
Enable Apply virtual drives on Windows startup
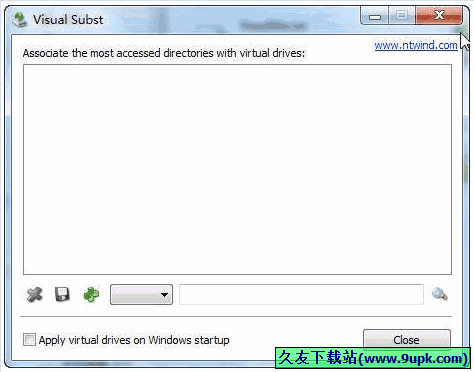[29, 340]
